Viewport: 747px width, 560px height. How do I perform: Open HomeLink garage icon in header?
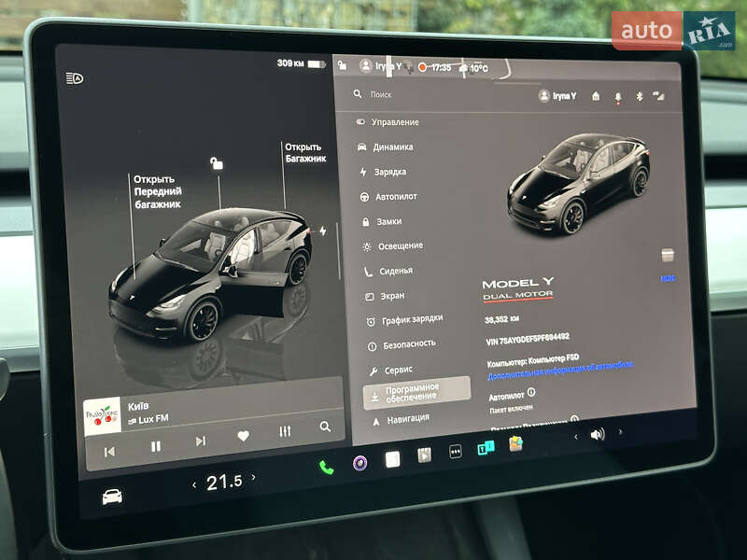click(x=596, y=96)
